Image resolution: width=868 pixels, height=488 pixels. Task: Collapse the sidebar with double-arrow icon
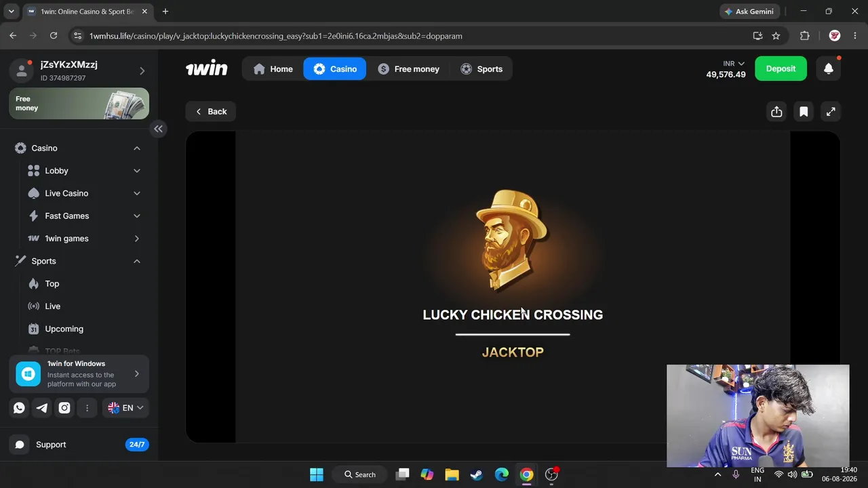[158, 129]
